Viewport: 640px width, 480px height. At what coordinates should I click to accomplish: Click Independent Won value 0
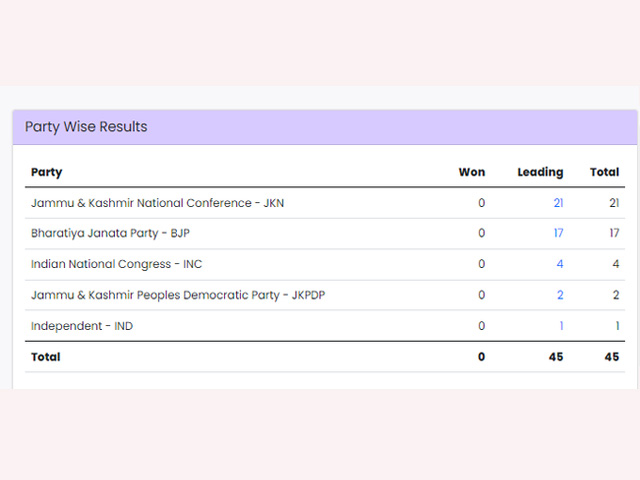click(482, 326)
